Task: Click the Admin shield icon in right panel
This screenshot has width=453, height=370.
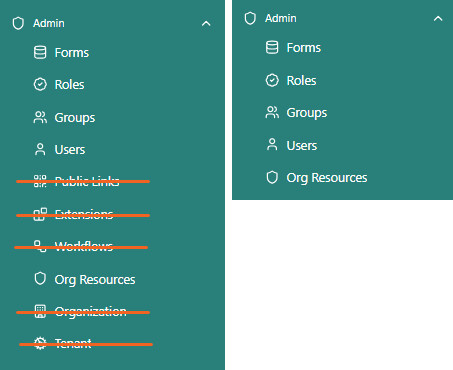Action: point(250,18)
